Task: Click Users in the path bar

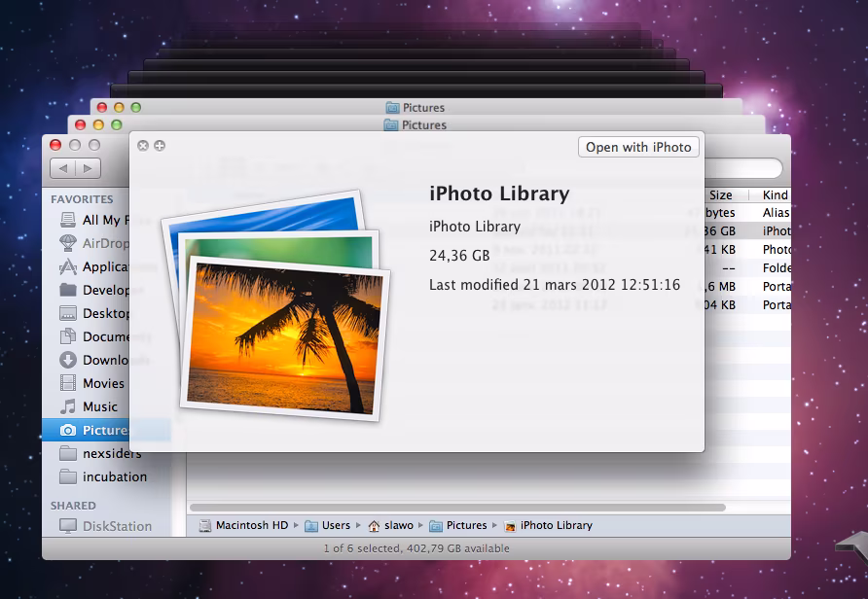Action: tap(328, 525)
